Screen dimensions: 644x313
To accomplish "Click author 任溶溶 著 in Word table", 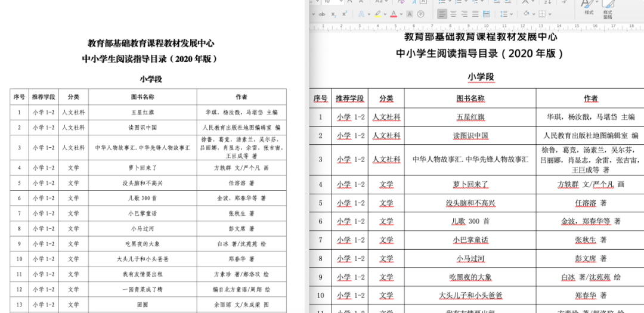I will [x=590, y=203].
